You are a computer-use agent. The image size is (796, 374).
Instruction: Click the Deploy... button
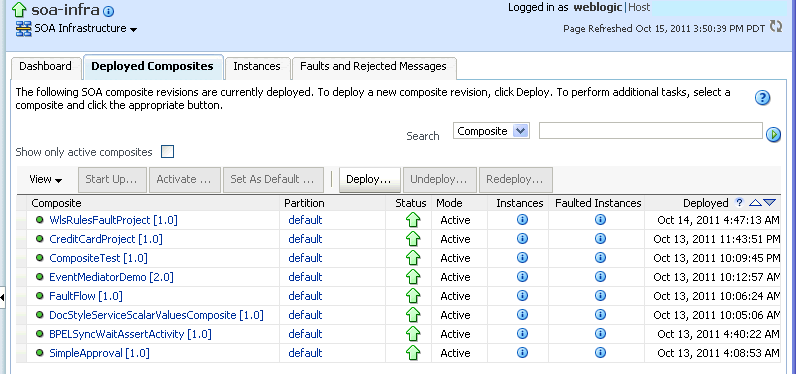pos(369,180)
